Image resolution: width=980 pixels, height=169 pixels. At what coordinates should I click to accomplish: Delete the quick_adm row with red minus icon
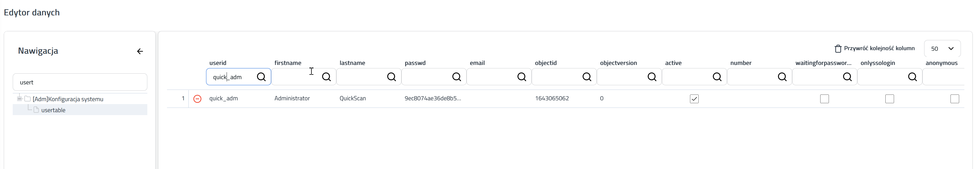coord(197,99)
